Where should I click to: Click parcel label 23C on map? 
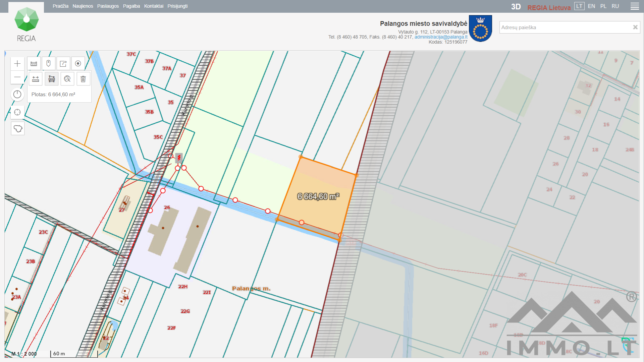(43, 232)
